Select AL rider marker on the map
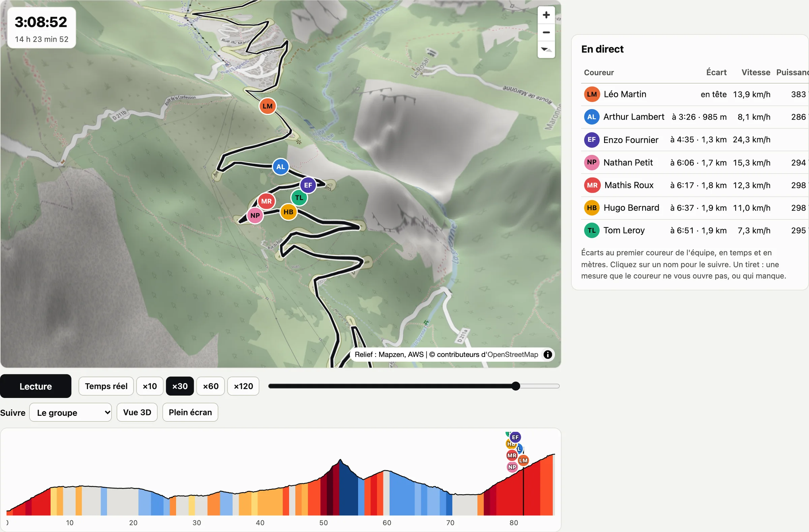 click(x=280, y=167)
